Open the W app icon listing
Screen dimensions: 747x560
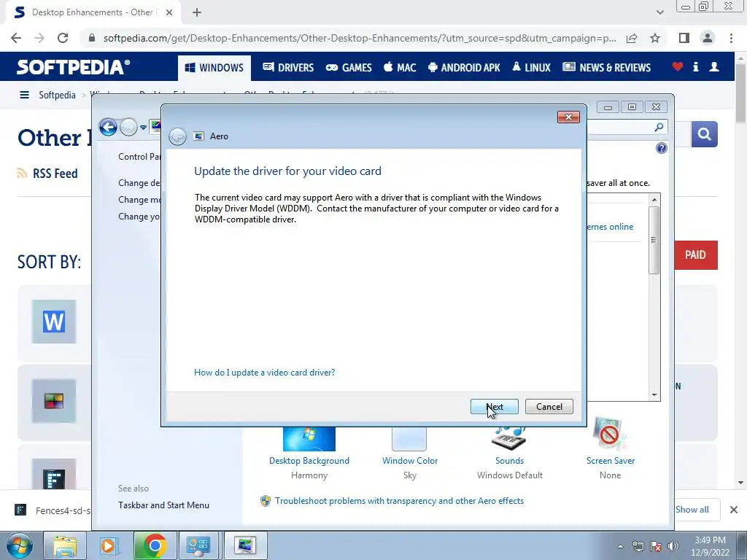tap(54, 322)
